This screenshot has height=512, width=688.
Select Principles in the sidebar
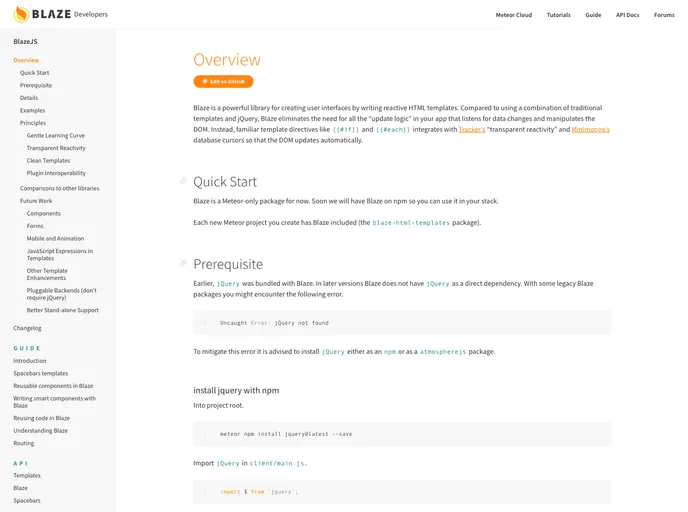coord(33,123)
